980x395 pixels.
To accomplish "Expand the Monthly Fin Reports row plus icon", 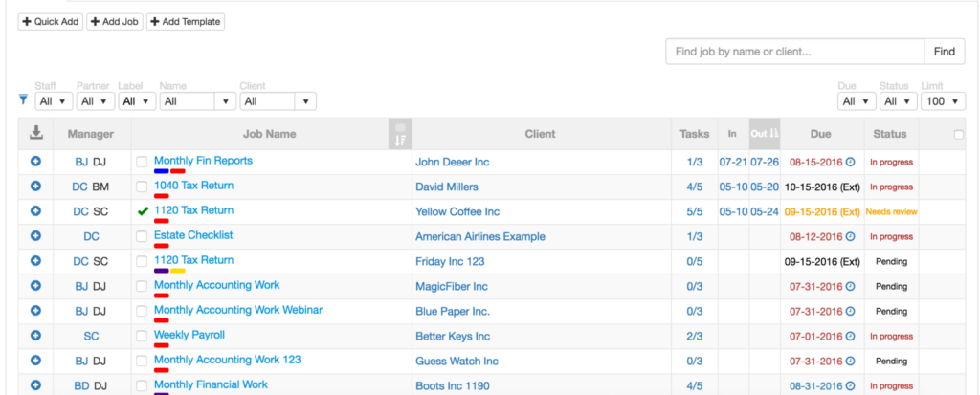I will (x=35, y=162).
